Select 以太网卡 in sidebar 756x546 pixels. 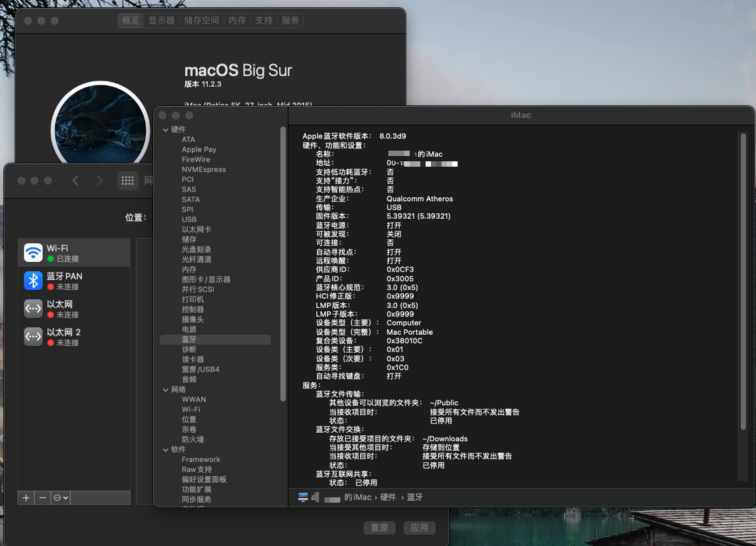pyautogui.click(x=196, y=229)
